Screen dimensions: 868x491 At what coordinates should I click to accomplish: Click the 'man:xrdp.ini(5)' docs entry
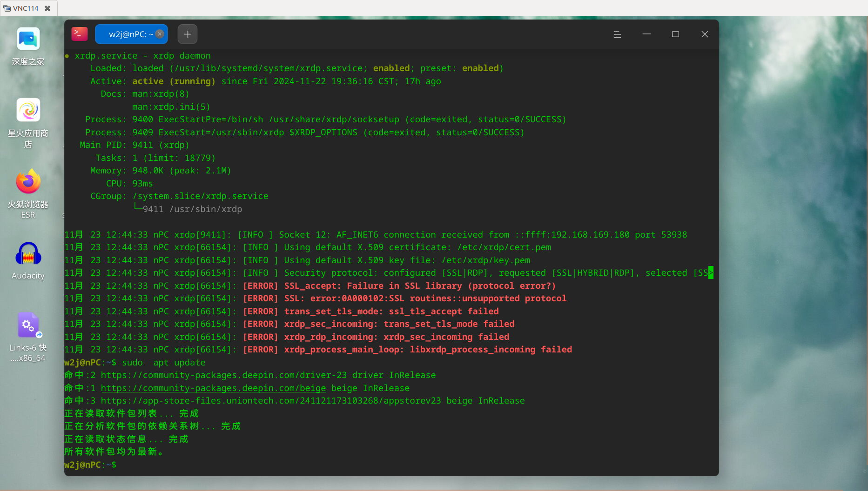(x=171, y=106)
